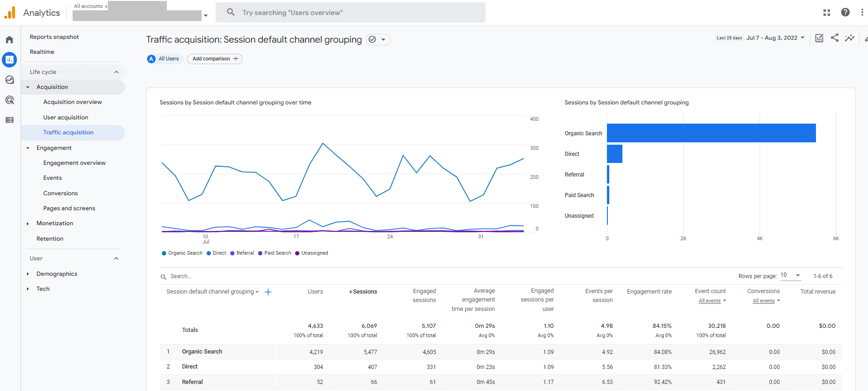Open the Realtime report
This screenshot has width=868, height=391.
pos(42,52)
